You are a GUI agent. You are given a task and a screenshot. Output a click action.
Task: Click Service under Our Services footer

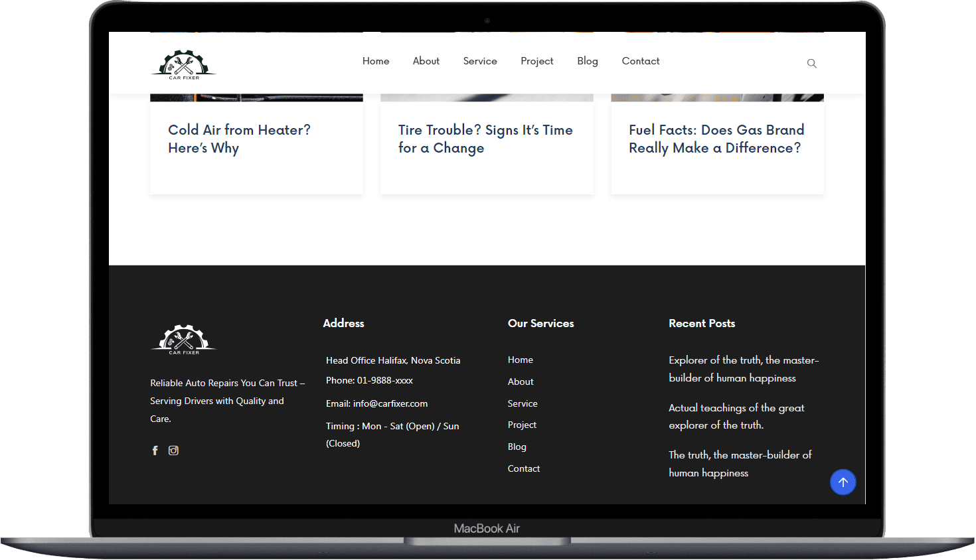click(x=523, y=403)
